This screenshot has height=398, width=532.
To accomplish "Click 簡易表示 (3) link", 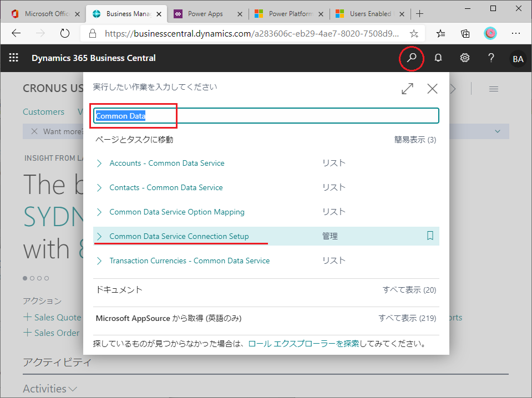I will pos(415,140).
